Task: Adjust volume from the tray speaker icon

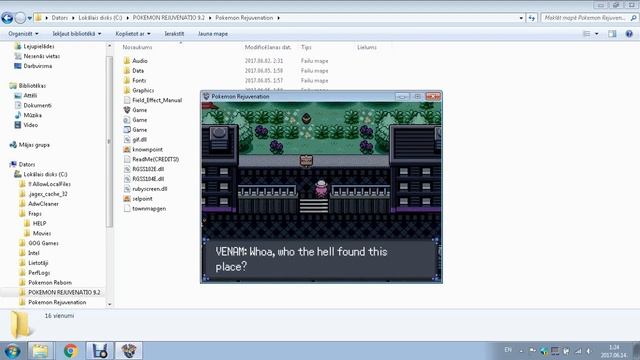Action: click(x=589, y=351)
